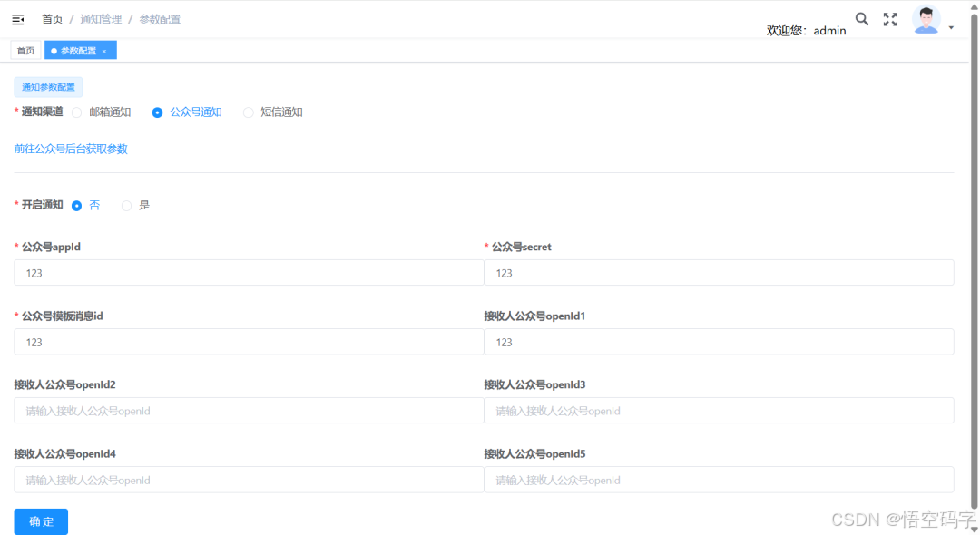Click the 通知渠道 field label

point(42,112)
